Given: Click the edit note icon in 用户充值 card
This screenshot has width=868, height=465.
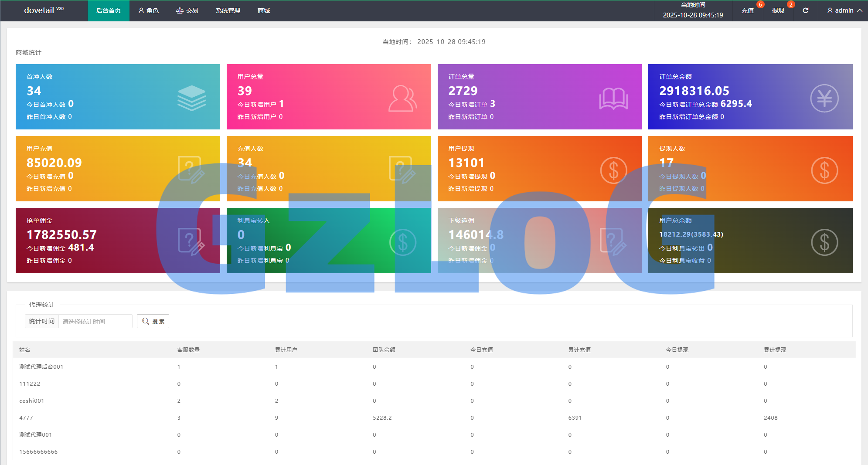Looking at the screenshot, I should 191,170.
